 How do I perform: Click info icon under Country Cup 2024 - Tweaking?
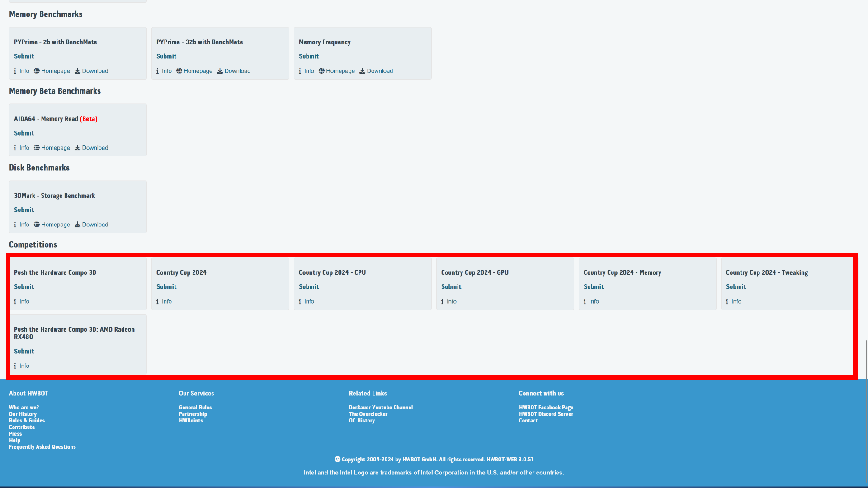point(727,301)
